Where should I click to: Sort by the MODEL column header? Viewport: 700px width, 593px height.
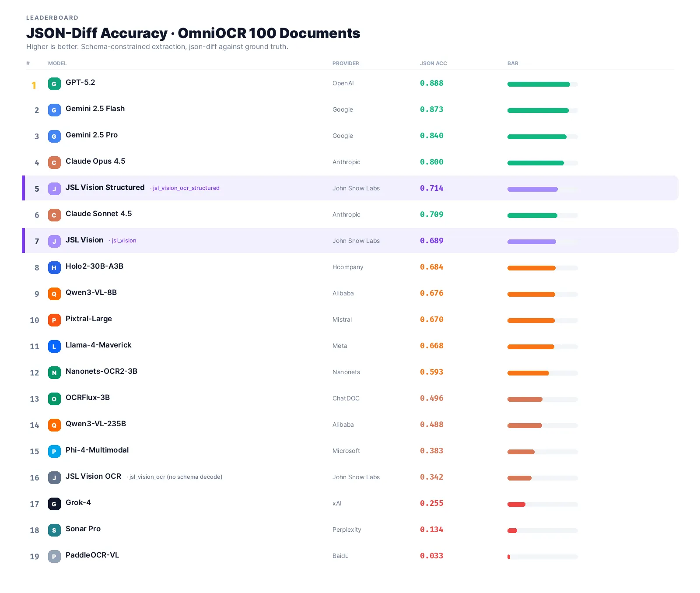click(57, 63)
